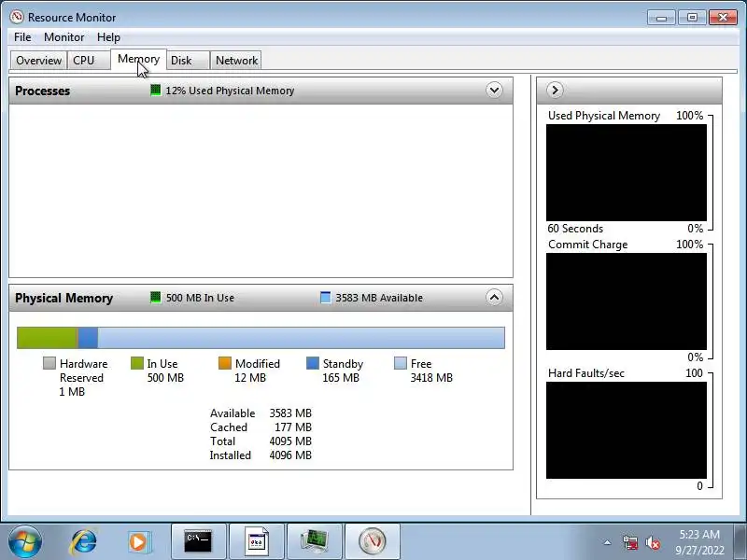Click the Processes section header
Screen dimensions: 747x560
261,91
